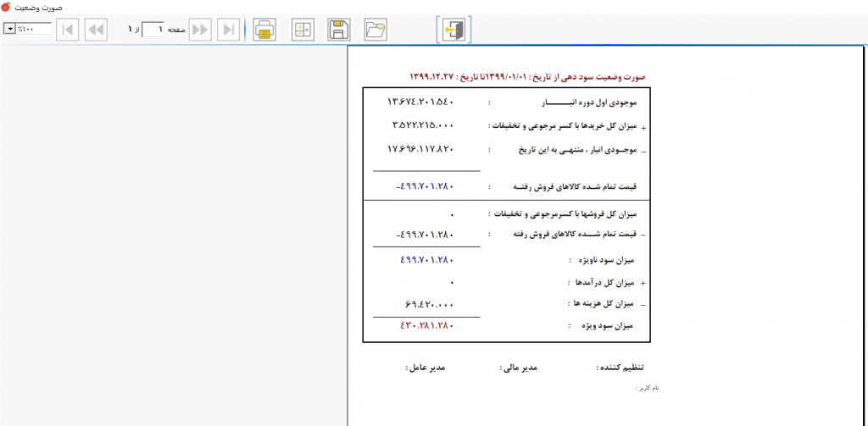Click the double-arrow next page button
868x426 pixels.
pos(200,30)
